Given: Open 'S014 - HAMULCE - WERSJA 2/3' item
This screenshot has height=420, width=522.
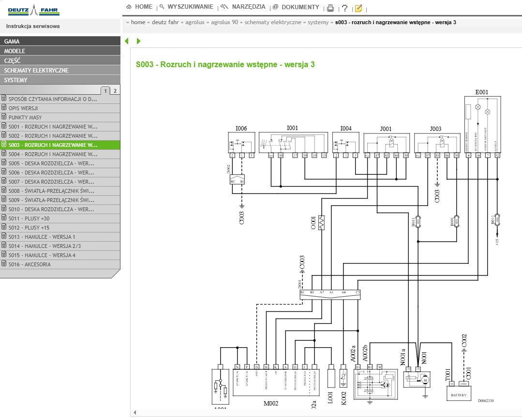Looking at the screenshot, I should [60, 246].
